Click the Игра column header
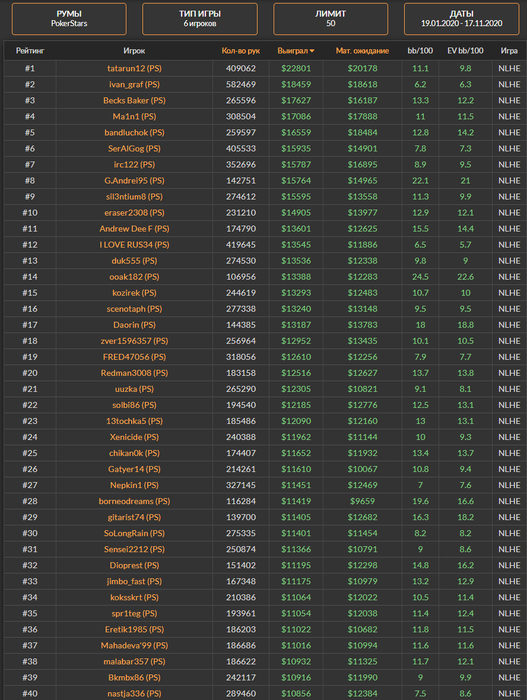 click(509, 51)
